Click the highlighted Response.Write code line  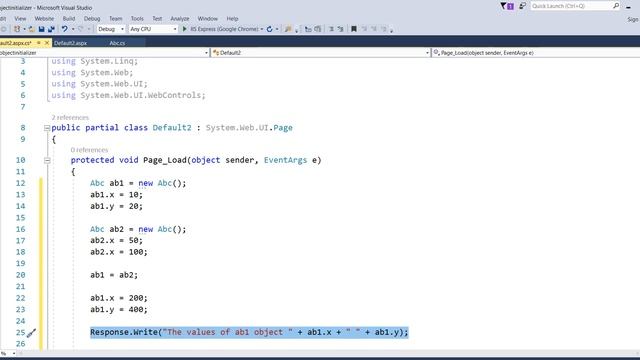click(x=249, y=332)
